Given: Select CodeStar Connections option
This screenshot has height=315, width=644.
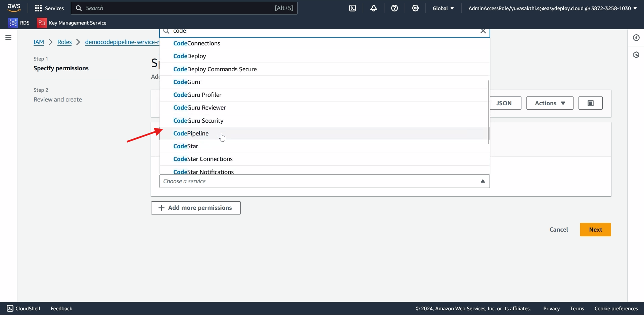Looking at the screenshot, I should [324, 159].
